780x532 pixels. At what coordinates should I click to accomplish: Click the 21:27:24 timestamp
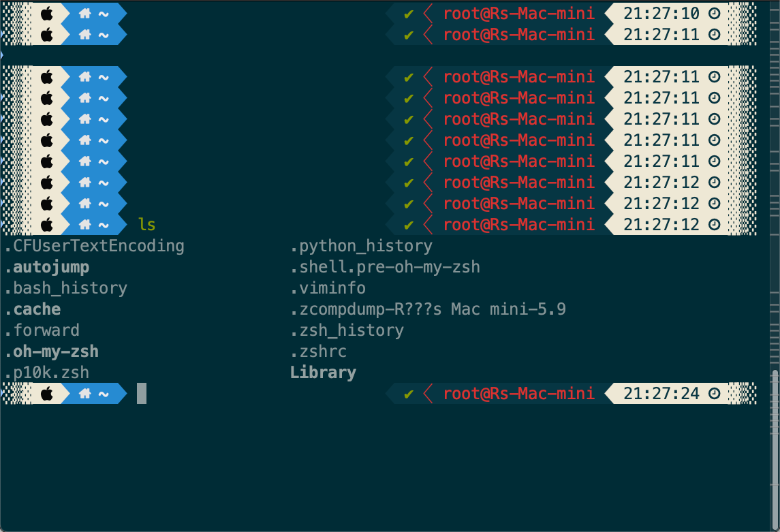(661, 394)
